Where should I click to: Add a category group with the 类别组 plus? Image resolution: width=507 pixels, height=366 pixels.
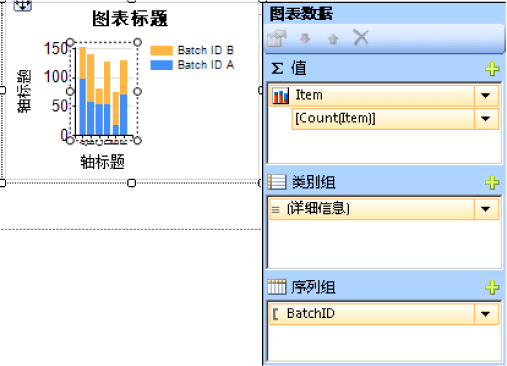[x=492, y=182]
